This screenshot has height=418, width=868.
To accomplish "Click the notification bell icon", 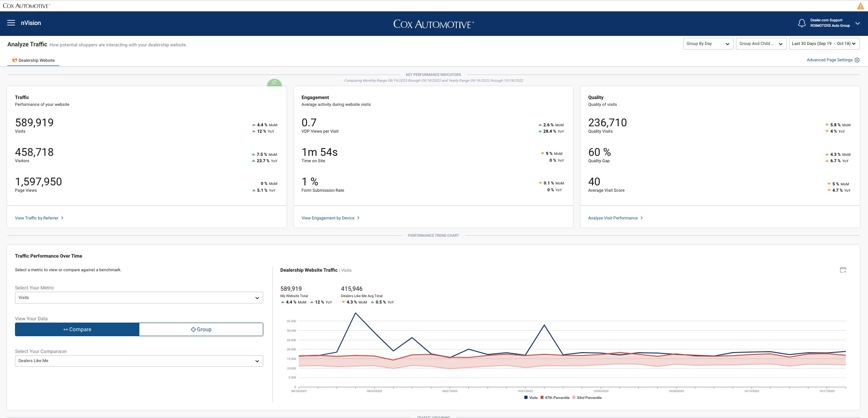I will pyautogui.click(x=802, y=23).
